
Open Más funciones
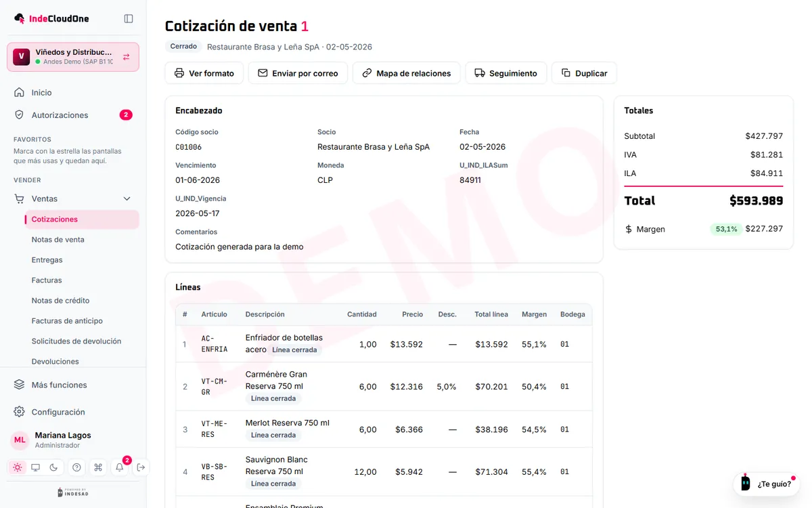tap(73, 385)
